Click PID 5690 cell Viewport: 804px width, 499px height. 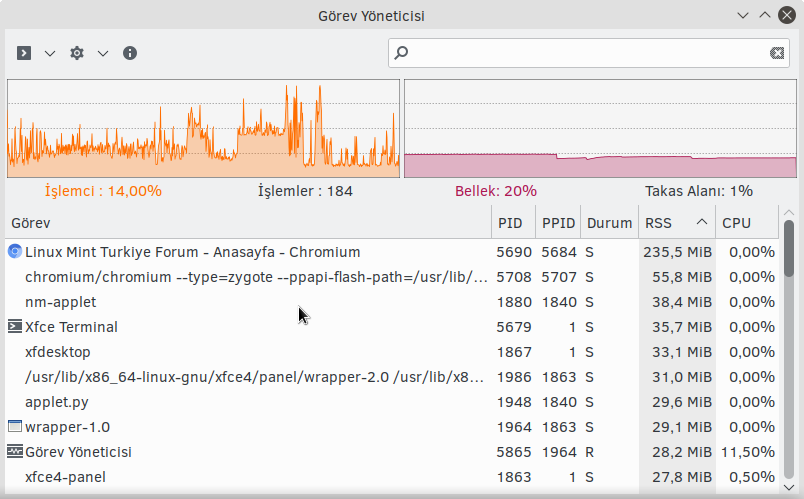click(514, 252)
